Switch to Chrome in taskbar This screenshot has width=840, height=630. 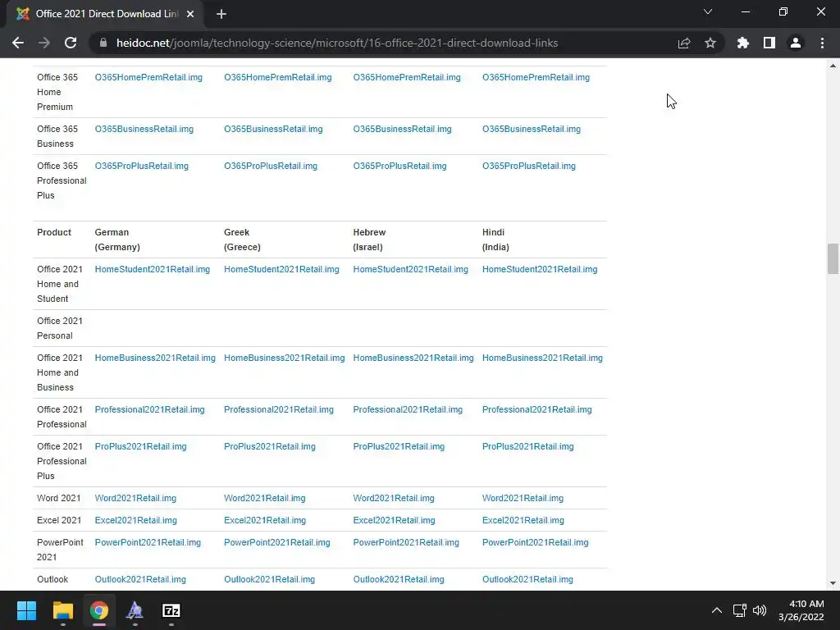click(x=99, y=610)
